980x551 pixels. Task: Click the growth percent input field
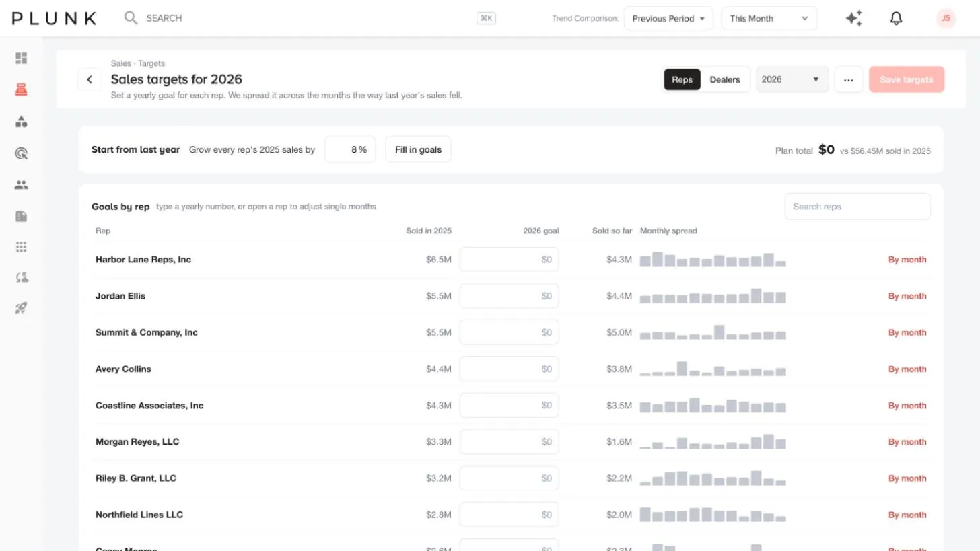pos(350,149)
